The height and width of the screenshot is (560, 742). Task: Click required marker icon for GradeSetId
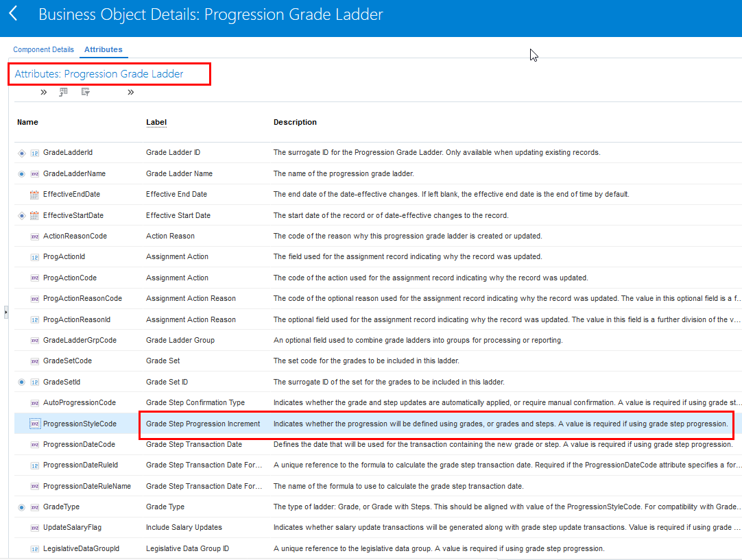coord(22,382)
